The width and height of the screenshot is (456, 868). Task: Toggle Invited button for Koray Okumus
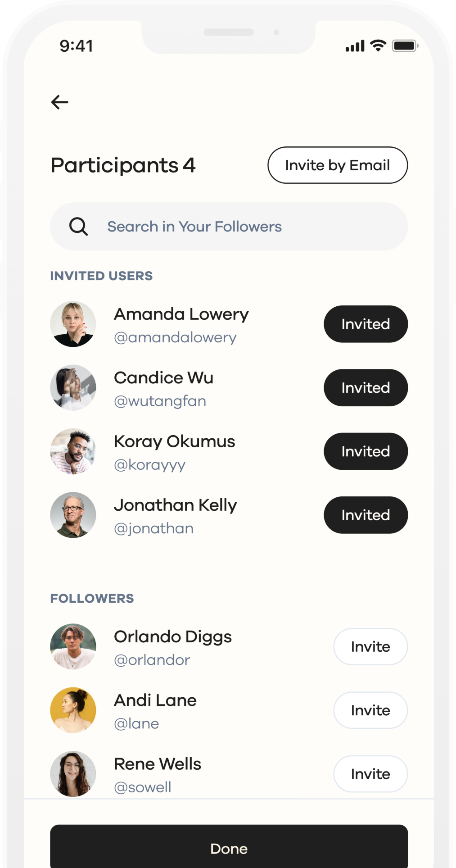[x=366, y=451]
